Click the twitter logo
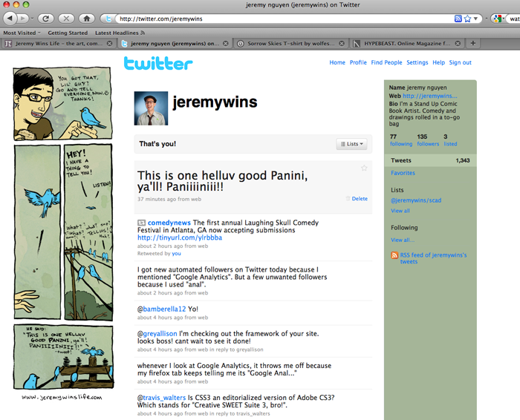520x420 pixels. point(158,63)
